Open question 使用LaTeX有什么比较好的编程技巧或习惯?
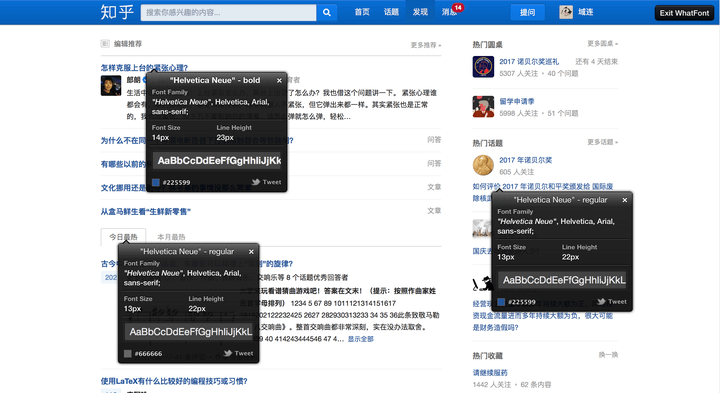The image size is (720, 393). [174, 381]
